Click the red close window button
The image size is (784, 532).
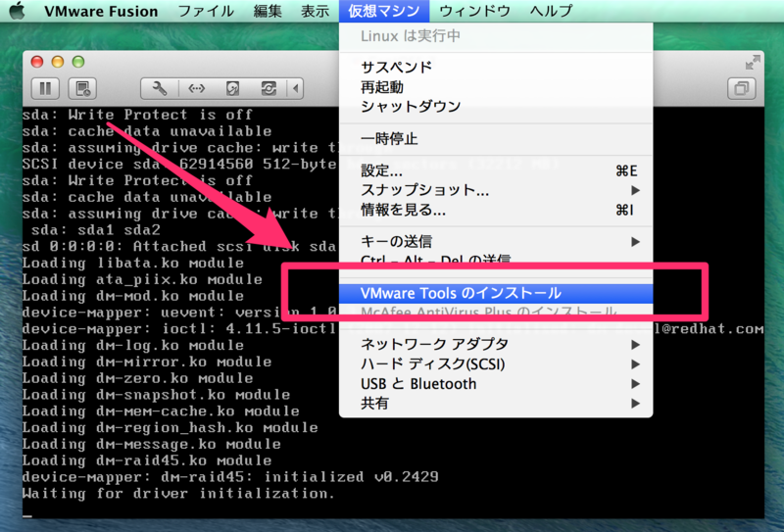37,62
